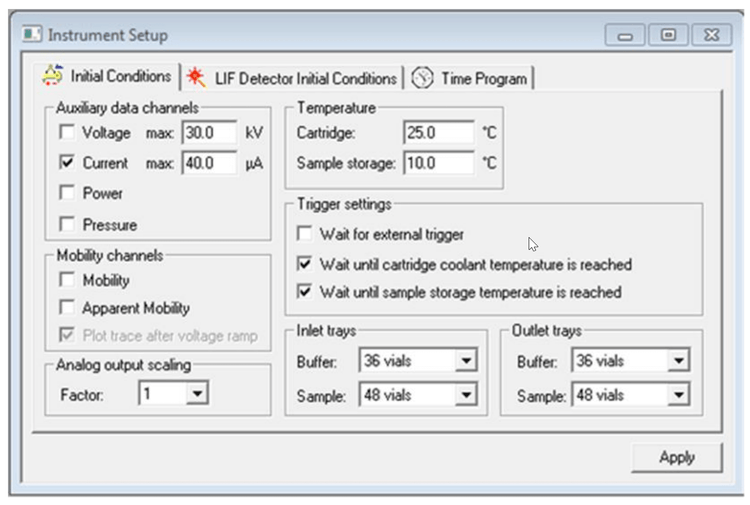
Task: Uncheck the Current data channel
Action: pos(67,162)
